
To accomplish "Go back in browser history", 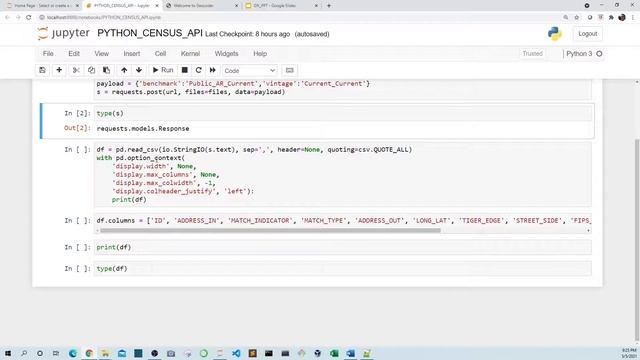I will pos(7,18).
